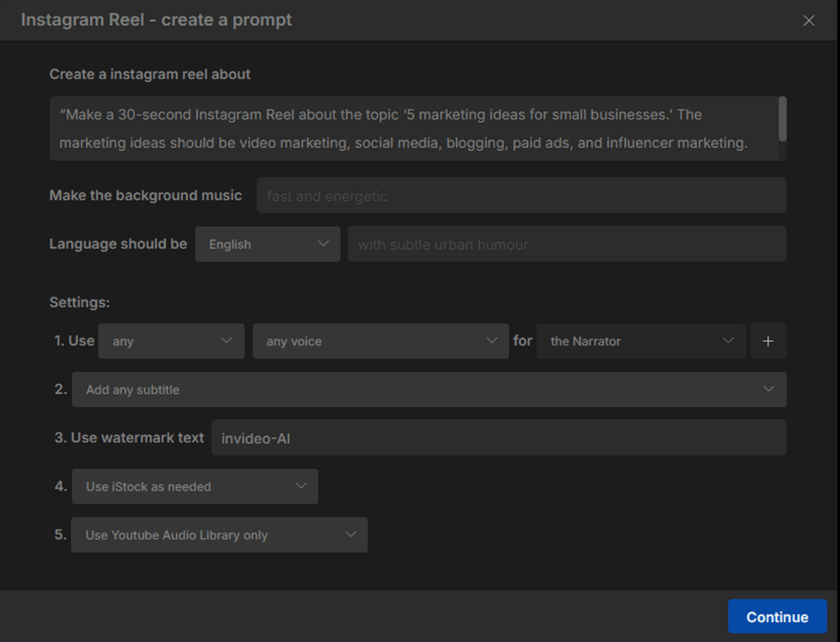Click the arrow on the subtitle dropdown
The image size is (840, 642).
768,389
